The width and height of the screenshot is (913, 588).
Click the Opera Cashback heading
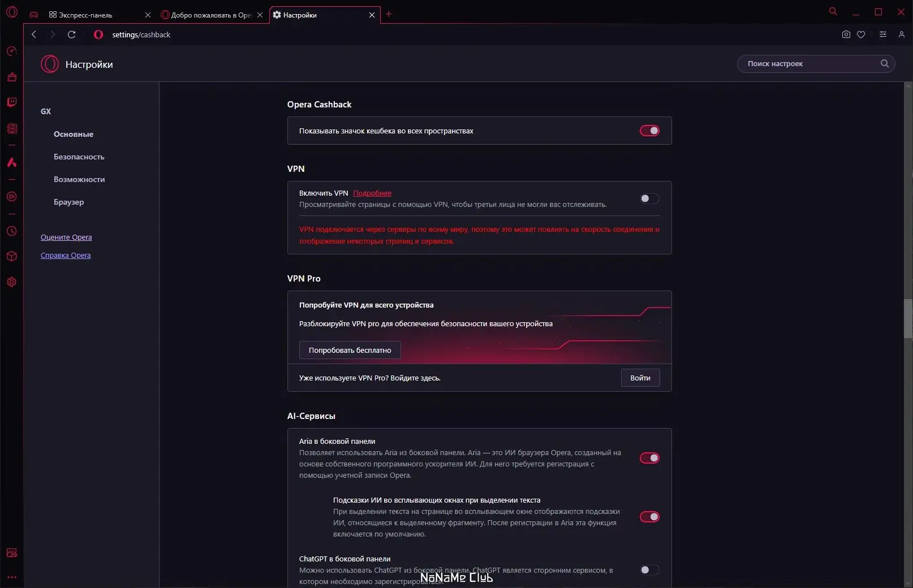tap(319, 105)
